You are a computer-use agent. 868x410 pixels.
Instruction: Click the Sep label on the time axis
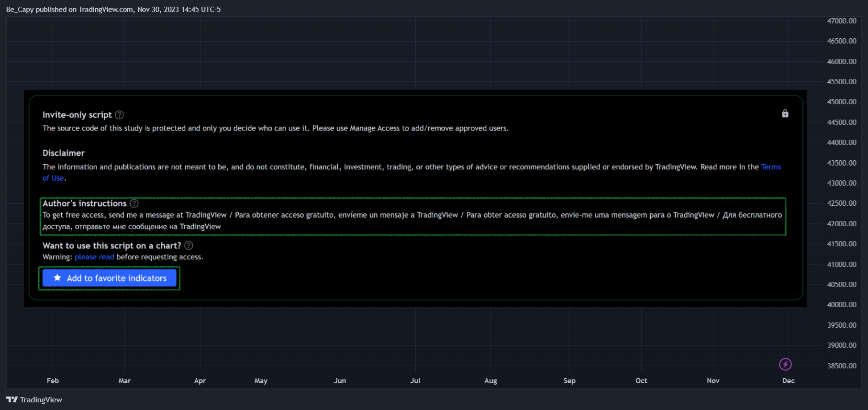[x=569, y=381]
